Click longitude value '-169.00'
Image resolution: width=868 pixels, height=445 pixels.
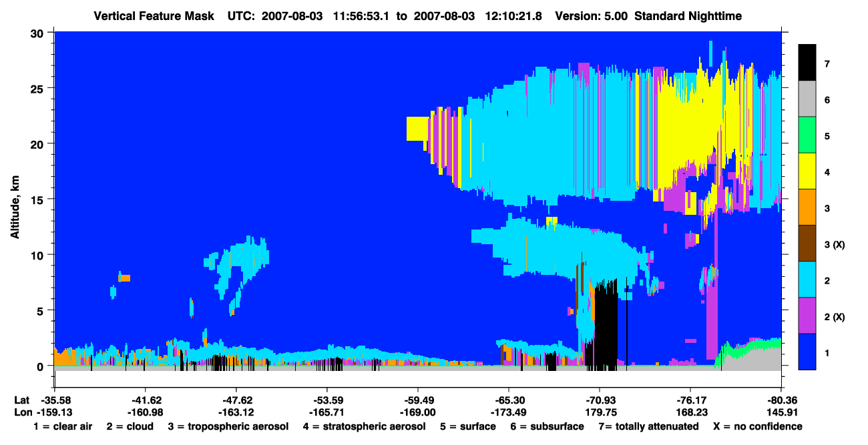[x=417, y=413]
